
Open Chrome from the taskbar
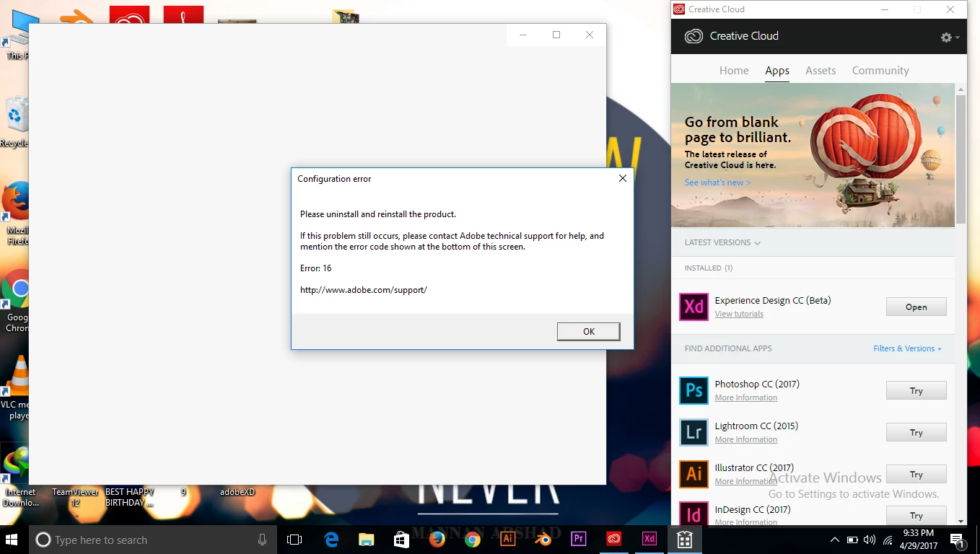[473, 539]
